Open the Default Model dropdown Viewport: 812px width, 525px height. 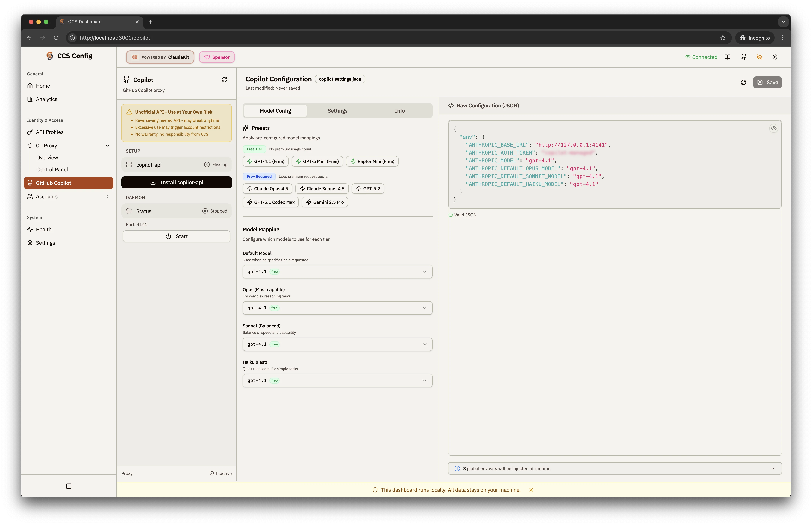point(337,272)
